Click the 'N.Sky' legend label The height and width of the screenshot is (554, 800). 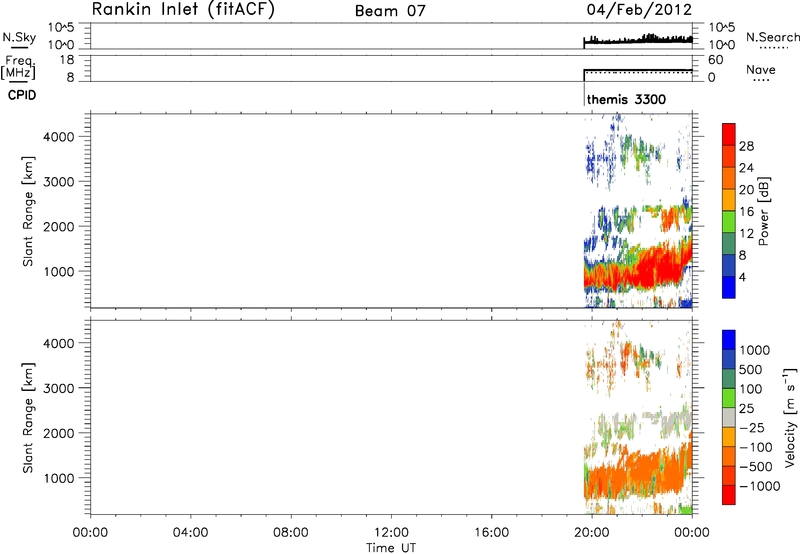pos(19,37)
